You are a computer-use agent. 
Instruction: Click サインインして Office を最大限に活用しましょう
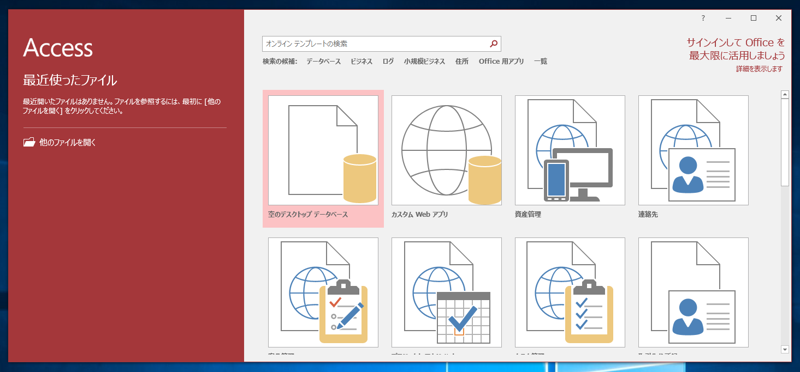coord(735,49)
